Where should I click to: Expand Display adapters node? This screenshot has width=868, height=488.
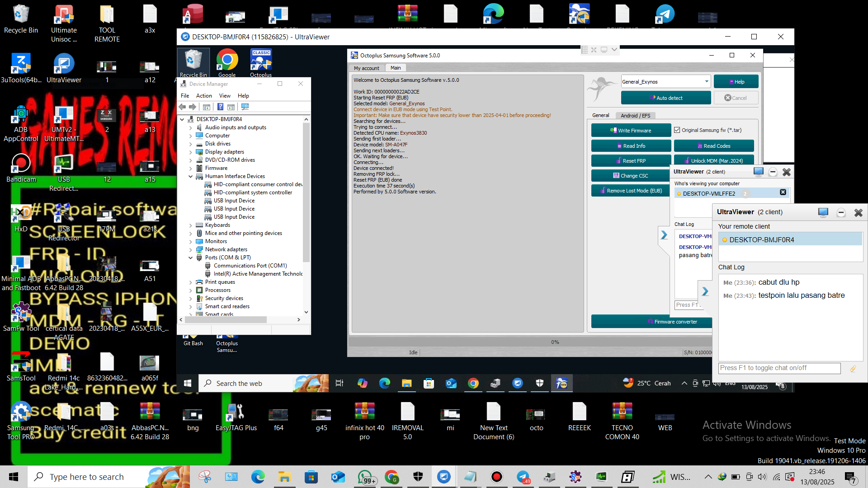pyautogui.click(x=190, y=152)
